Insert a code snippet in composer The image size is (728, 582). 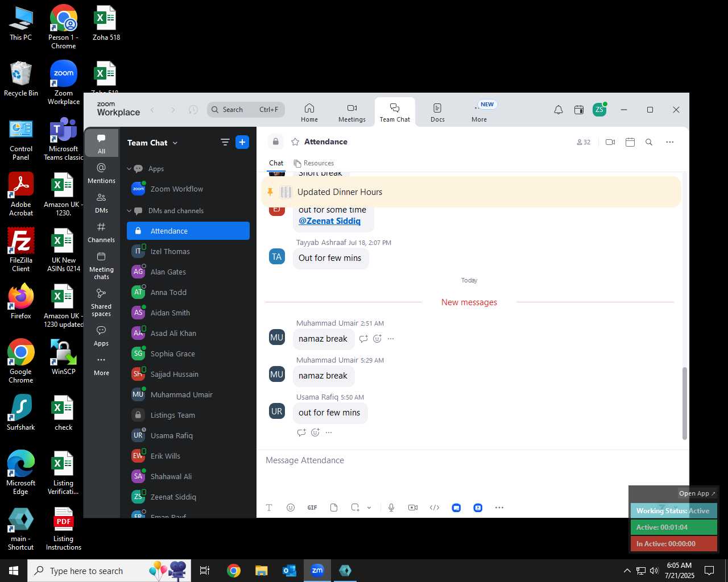(x=435, y=508)
